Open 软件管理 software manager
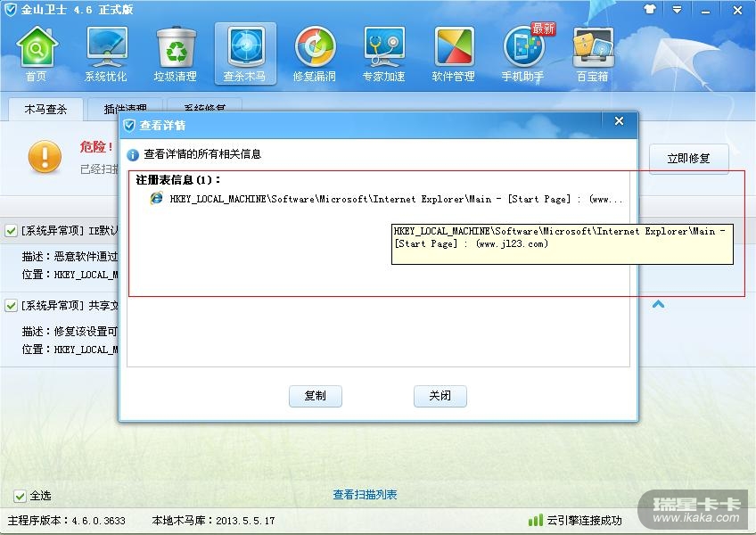Image resolution: width=756 pixels, height=535 pixels. pyautogui.click(x=453, y=54)
